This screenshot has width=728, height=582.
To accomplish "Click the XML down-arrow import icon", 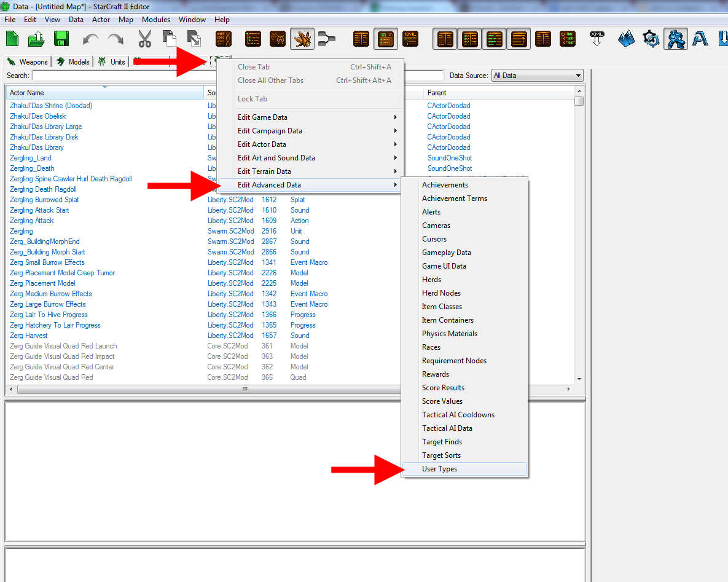I will point(597,39).
